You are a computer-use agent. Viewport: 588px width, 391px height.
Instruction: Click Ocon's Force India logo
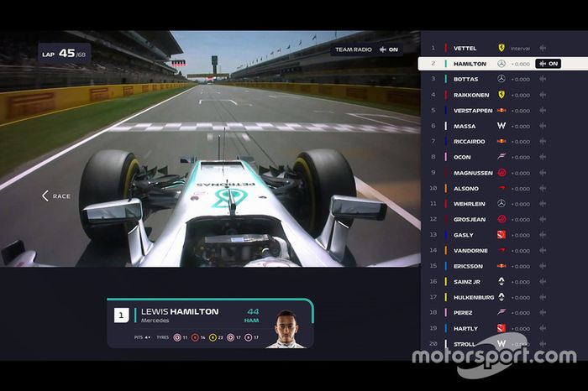[x=501, y=157]
